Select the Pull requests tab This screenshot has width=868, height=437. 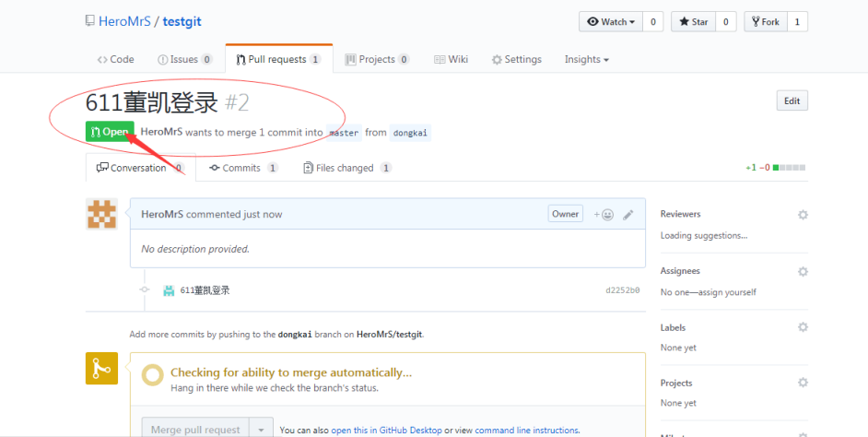coord(279,59)
